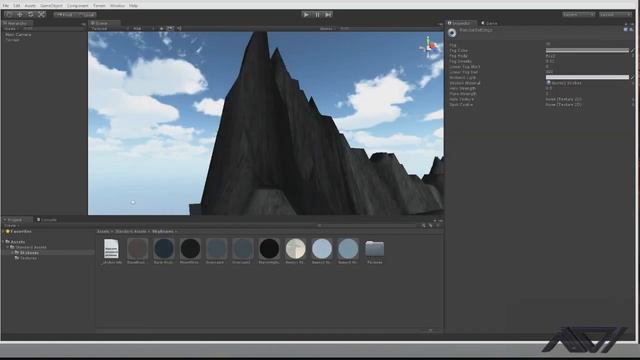640x360 pixels.
Task: Open the GameObject menu
Action: pos(51,6)
